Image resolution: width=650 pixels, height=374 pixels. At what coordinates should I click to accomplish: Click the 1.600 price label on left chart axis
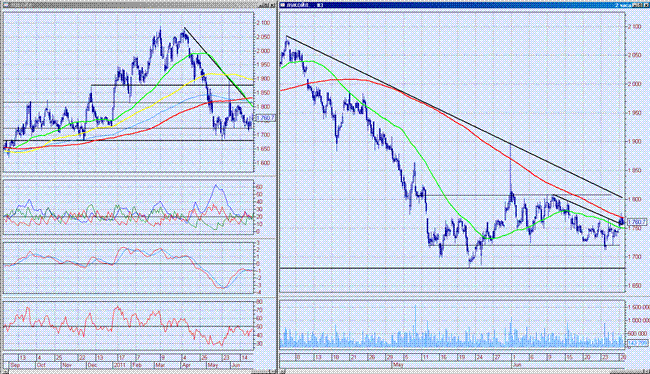point(263,163)
